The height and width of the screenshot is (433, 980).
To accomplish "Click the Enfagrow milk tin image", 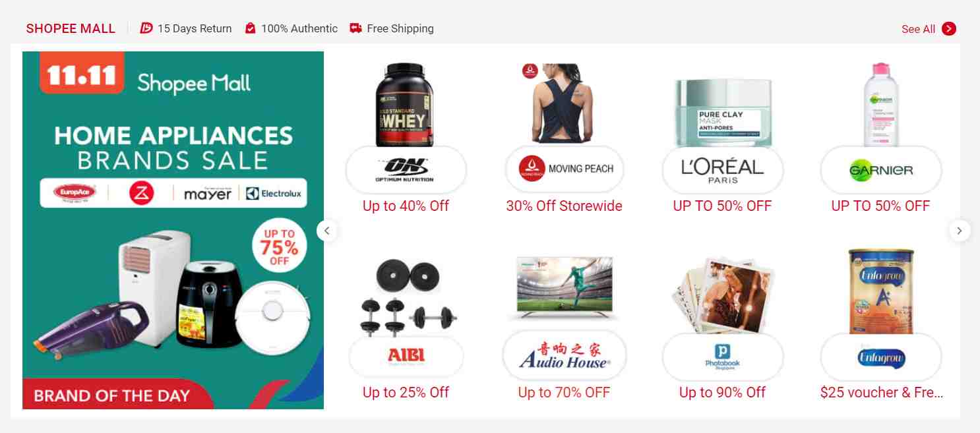I will click(880, 291).
